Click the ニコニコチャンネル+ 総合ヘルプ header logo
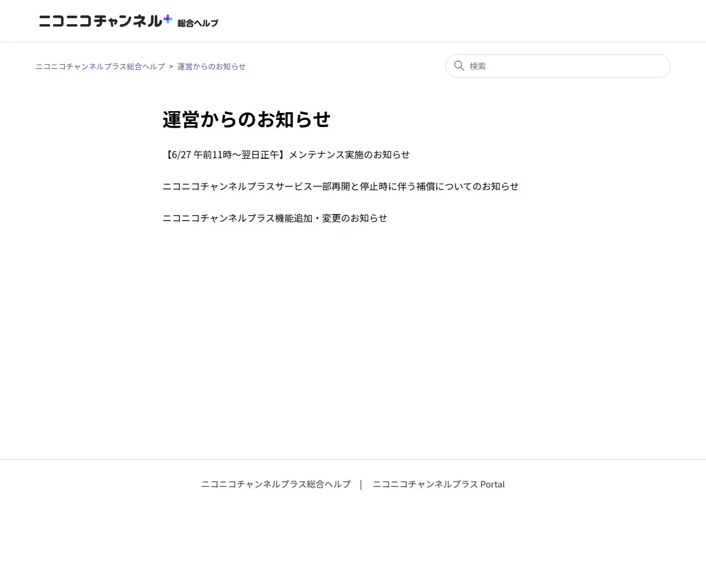 128,21
